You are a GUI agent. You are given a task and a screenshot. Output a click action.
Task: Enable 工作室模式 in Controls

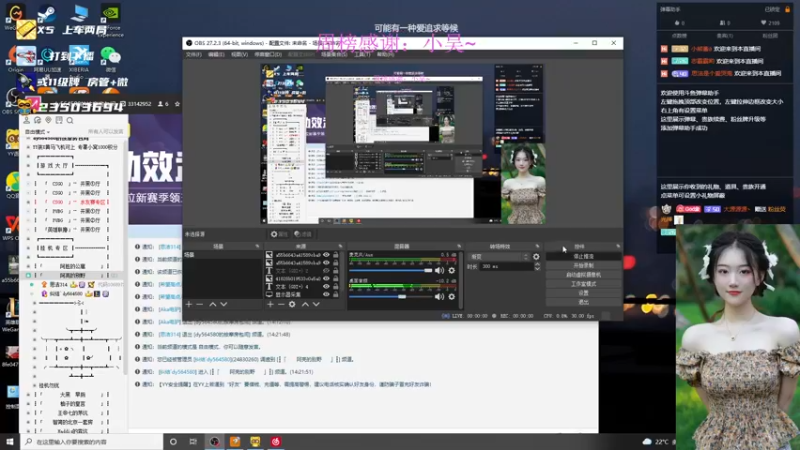click(584, 284)
